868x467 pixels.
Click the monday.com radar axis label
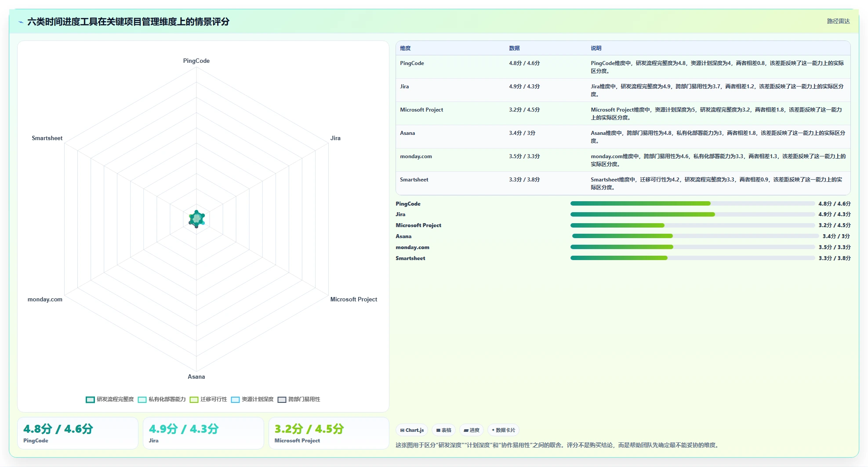45,299
